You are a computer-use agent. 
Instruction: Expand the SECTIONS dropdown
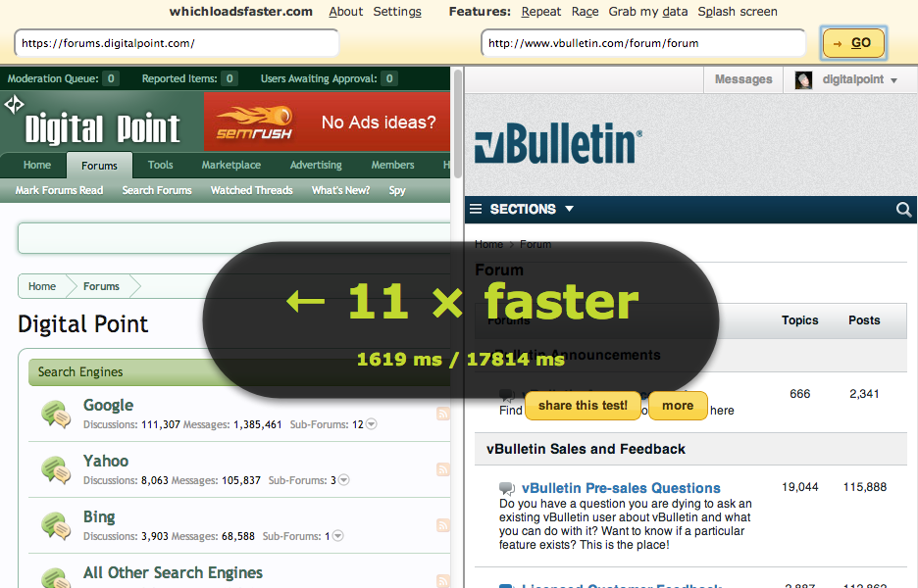pos(569,209)
